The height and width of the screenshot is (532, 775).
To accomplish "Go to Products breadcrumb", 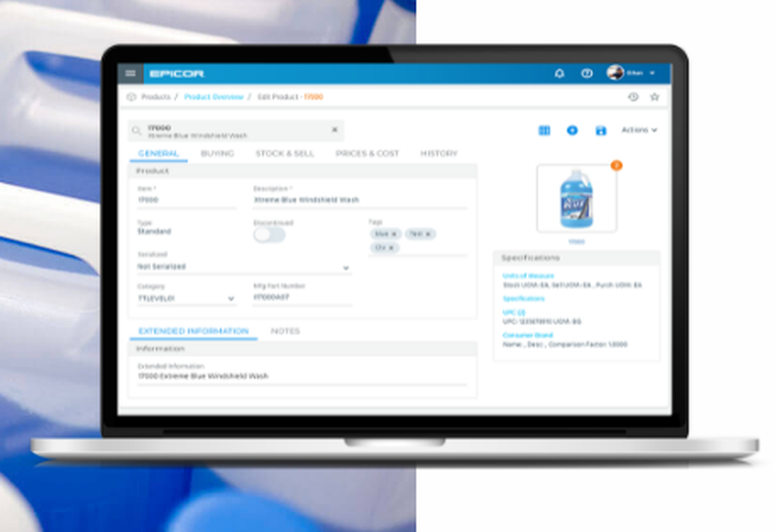I will [x=156, y=97].
